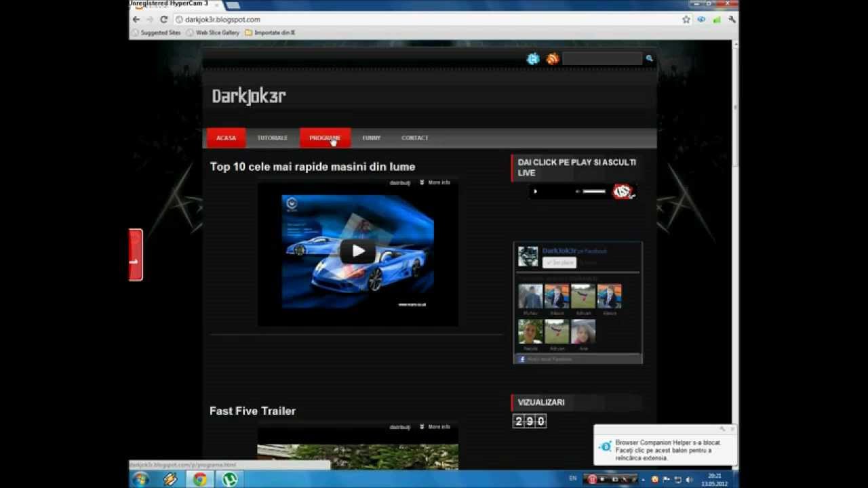This screenshot has height=488, width=868.
Task: Click Browser Companion Helper balloon message
Action: (668, 450)
